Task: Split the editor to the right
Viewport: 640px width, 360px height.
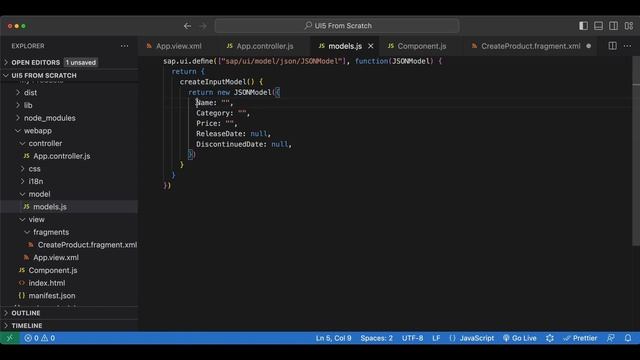Action: (x=612, y=46)
